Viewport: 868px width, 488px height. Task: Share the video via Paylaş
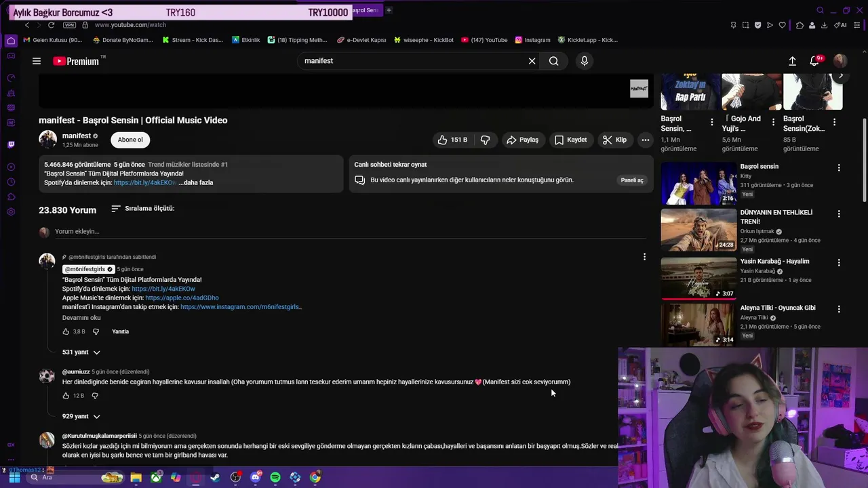522,140
